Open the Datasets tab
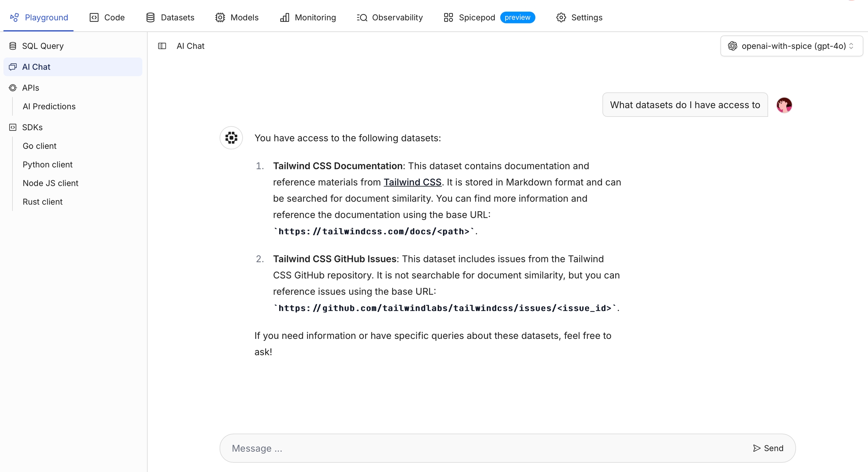The image size is (868, 472). (170, 17)
